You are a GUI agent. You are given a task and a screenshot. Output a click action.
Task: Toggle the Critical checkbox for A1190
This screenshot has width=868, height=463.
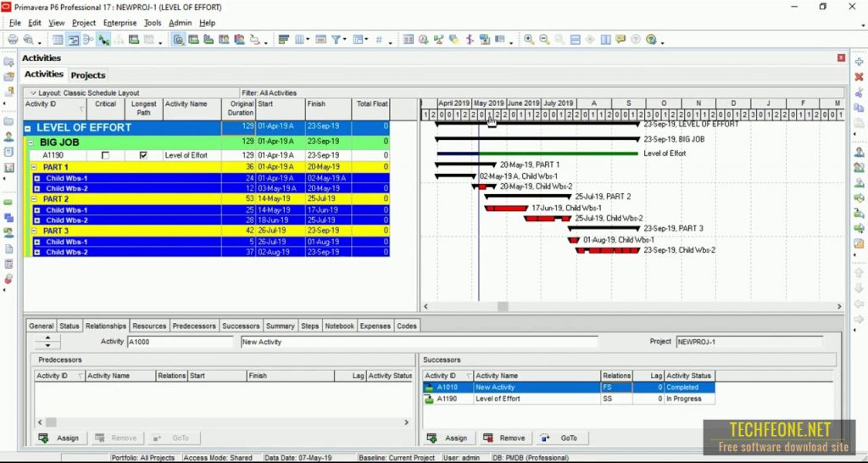pos(105,156)
